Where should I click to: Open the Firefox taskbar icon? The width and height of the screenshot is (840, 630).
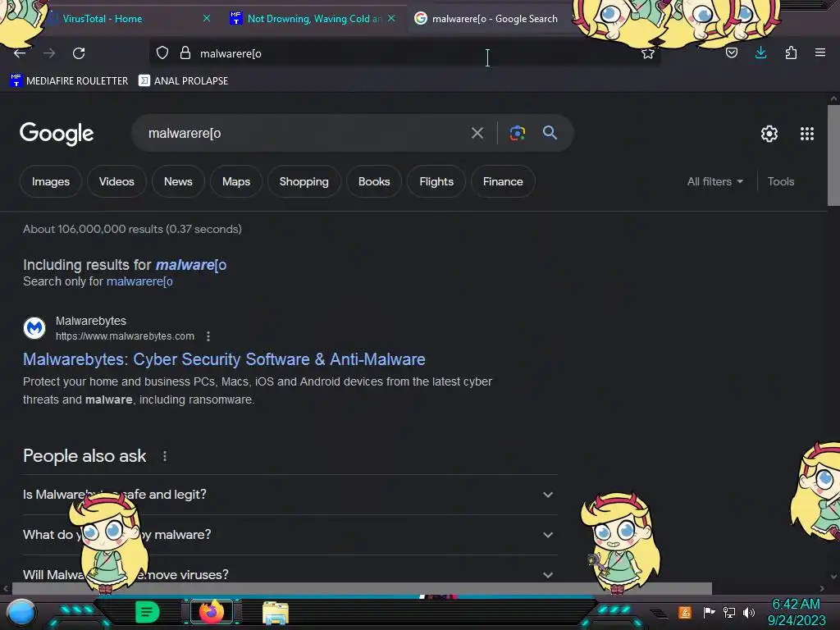(x=211, y=612)
